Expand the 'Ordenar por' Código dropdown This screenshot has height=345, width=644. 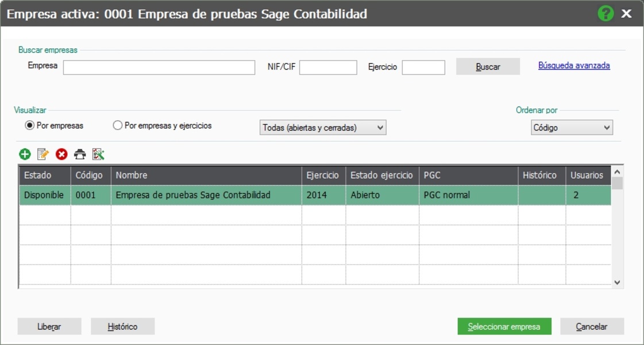(x=572, y=128)
